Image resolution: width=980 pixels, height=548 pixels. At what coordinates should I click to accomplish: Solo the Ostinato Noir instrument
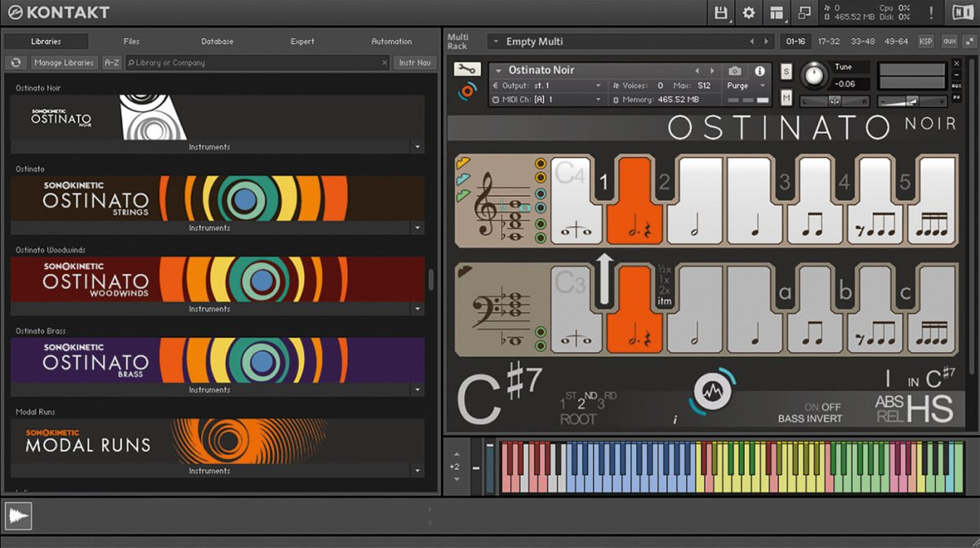point(786,71)
